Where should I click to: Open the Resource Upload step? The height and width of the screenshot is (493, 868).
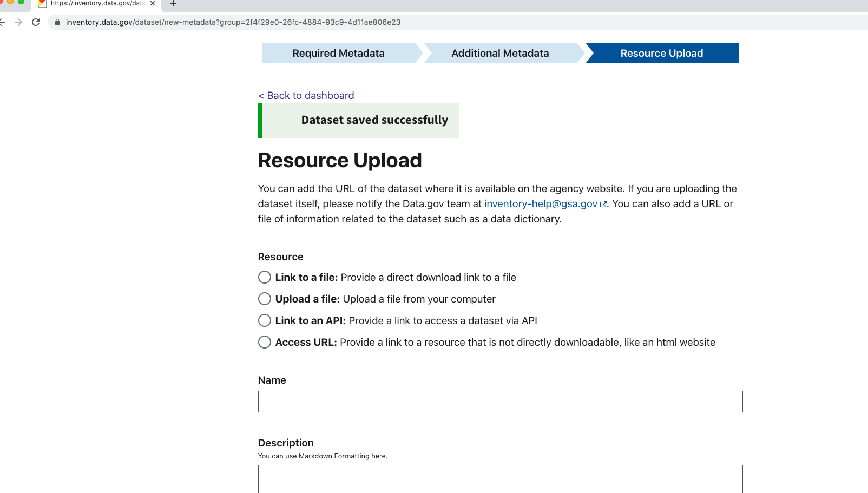[x=661, y=53]
